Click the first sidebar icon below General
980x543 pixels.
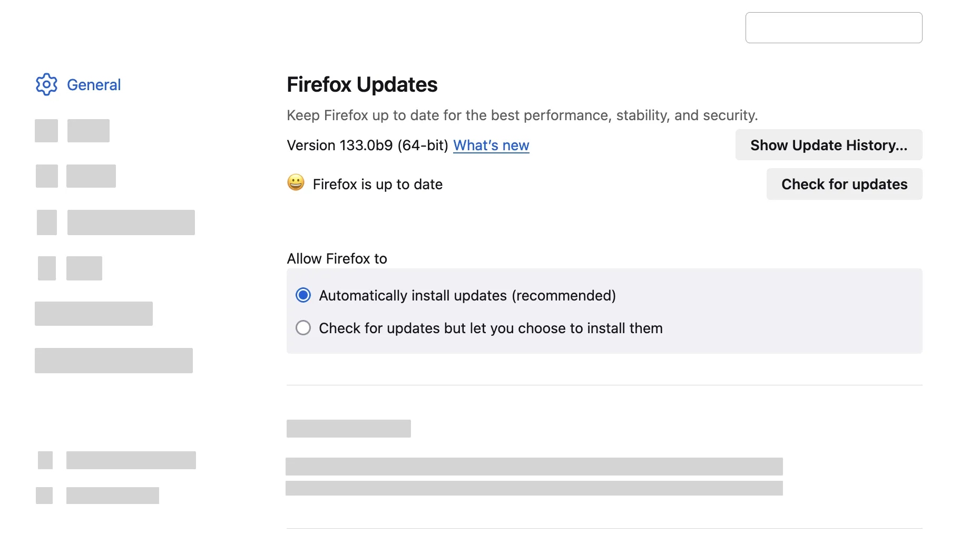click(46, 131)
